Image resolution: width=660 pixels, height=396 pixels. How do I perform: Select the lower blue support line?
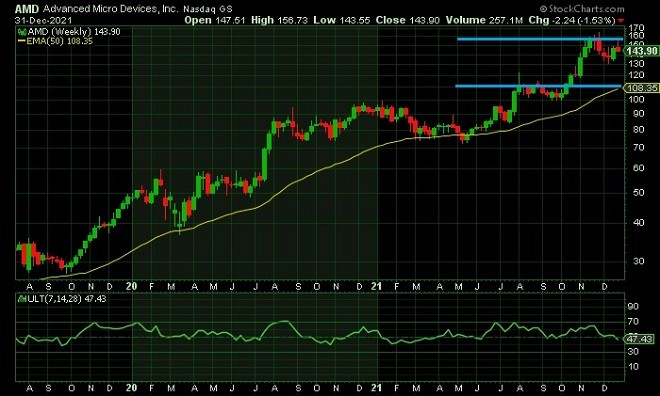(538, 86)
